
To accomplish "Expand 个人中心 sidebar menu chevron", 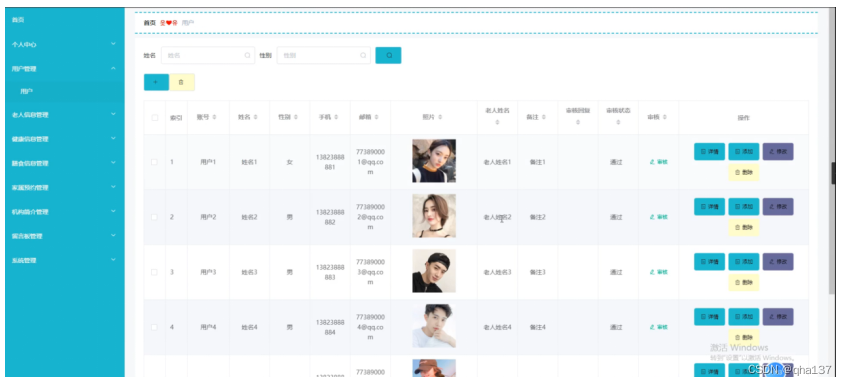I will click(113, 44).
